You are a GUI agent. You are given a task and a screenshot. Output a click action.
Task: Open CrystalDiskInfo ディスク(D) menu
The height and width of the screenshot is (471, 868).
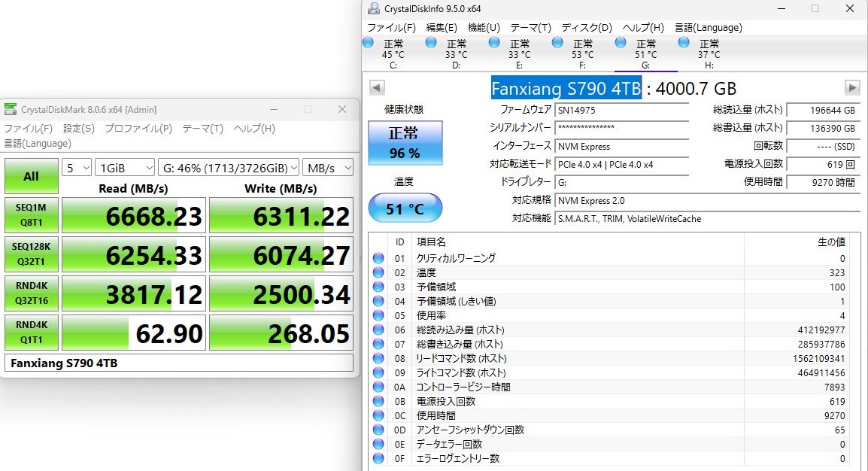[587, 28]
